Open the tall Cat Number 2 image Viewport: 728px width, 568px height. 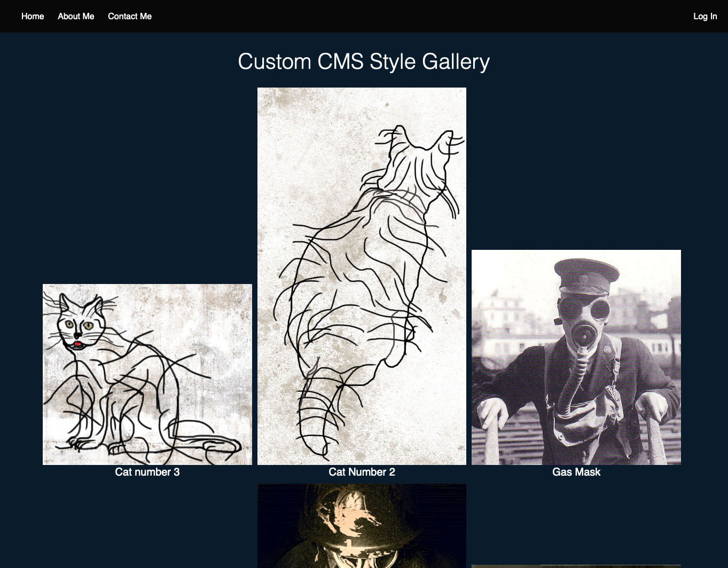pyautogui.click(x=362, y=276)
